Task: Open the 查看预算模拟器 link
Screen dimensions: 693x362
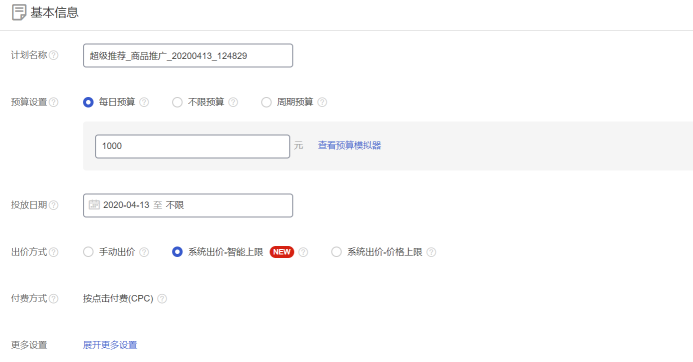Action: click(x=349, y=145)
